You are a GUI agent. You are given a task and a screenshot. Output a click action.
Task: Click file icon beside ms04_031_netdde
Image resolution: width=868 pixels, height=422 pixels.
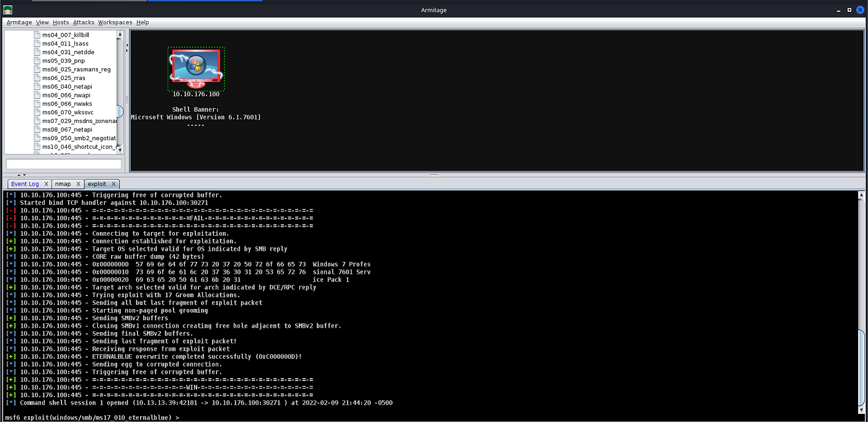pos(37,52)
